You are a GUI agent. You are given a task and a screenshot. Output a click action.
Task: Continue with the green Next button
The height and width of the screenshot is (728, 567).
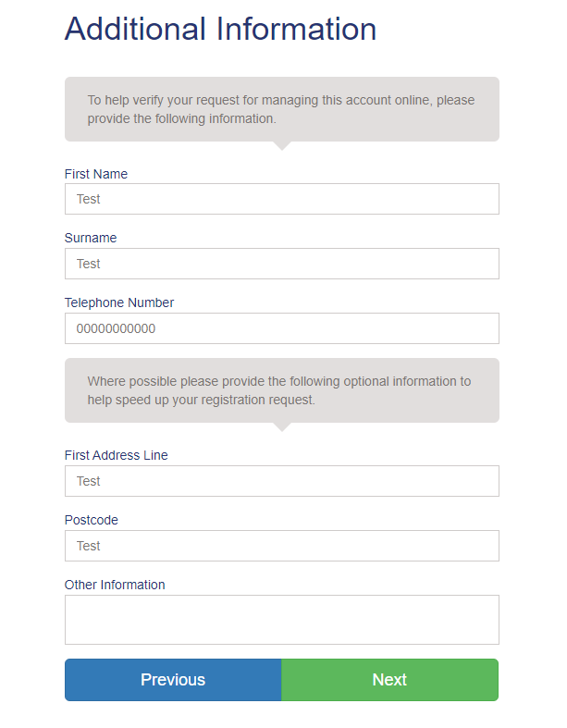(390, 680)
